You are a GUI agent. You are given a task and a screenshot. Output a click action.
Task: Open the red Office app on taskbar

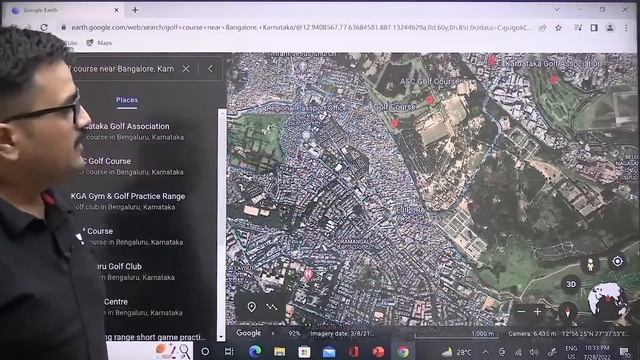pyautogui.click(x=354, y=351)
